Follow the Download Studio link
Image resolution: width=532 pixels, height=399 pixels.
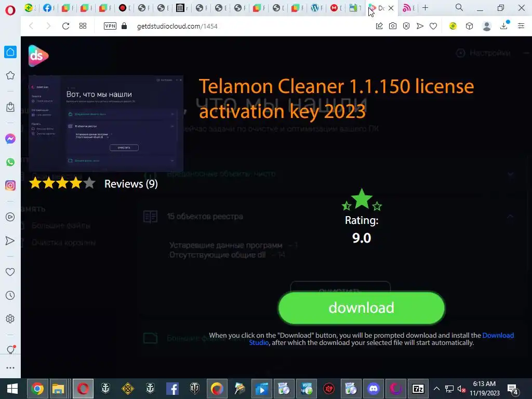(381, 339)
